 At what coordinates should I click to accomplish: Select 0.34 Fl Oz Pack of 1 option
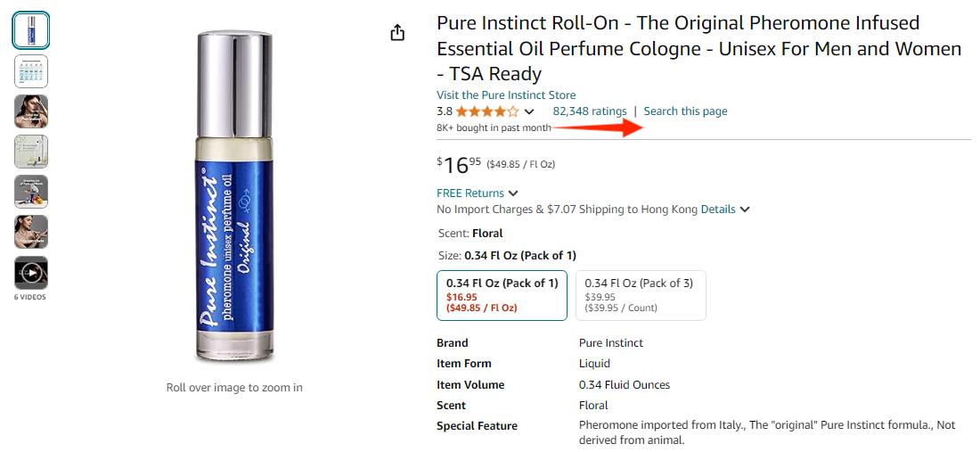click(502, 295)
